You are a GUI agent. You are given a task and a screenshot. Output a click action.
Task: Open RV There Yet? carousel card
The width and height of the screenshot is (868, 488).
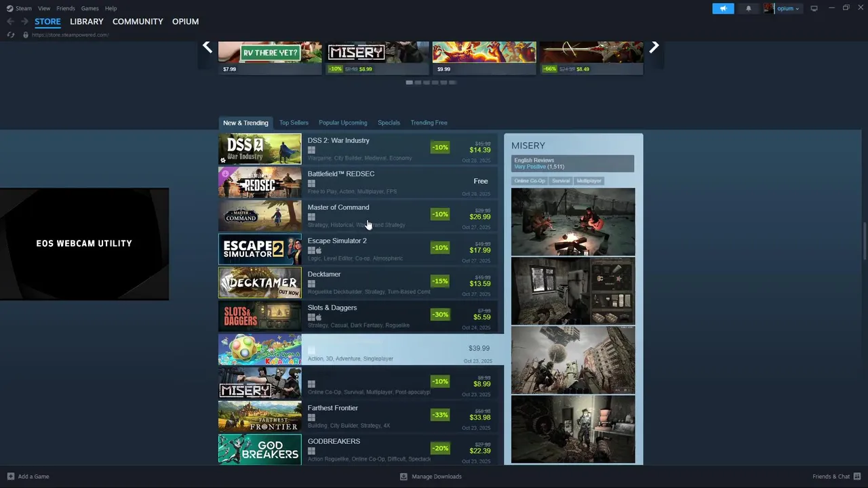click(x=270, y=58)
